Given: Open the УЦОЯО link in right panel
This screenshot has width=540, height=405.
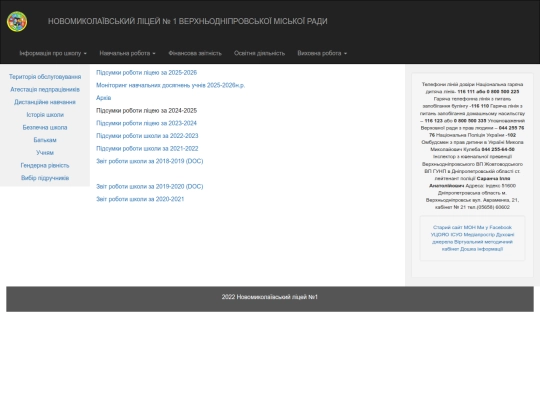Looking at the screenshot, I should 440,235.
